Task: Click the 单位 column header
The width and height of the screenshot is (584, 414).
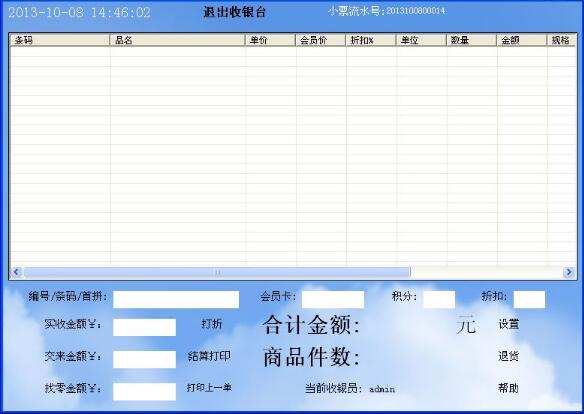Action: (x=421, y=40)
